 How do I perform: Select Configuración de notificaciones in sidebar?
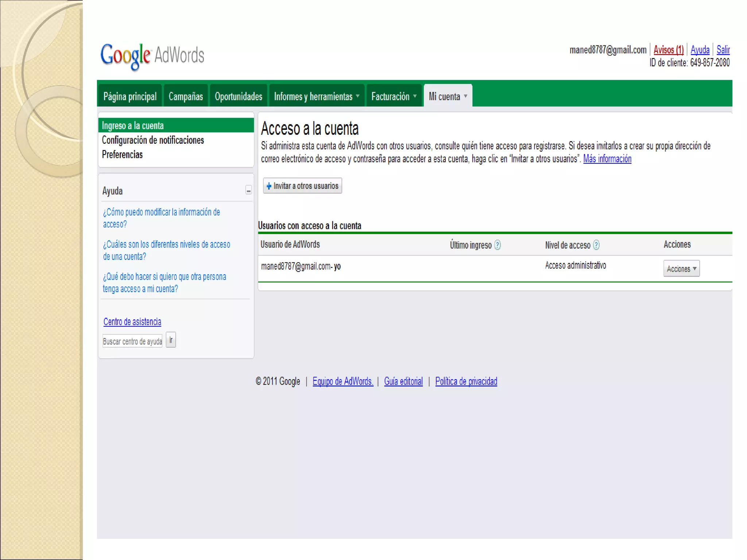[x=153, y=140]
